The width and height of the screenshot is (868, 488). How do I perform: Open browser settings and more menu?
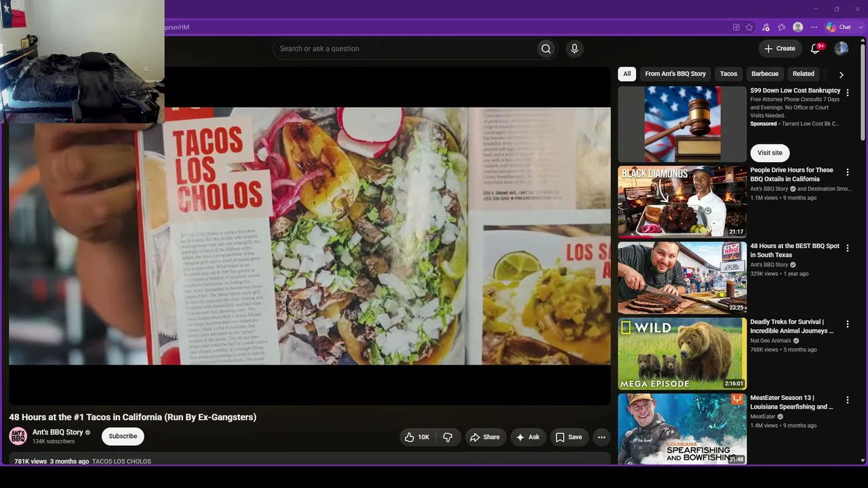point(814,27)
